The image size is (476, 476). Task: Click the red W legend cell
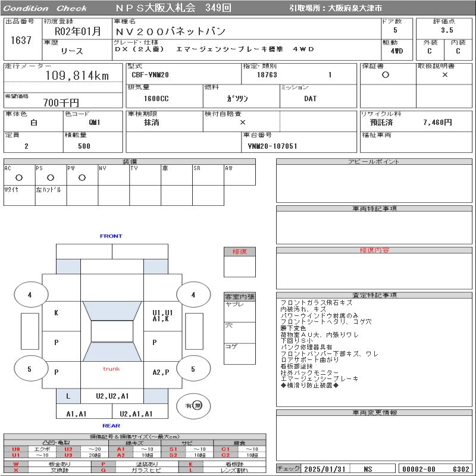tap(16, 464)
